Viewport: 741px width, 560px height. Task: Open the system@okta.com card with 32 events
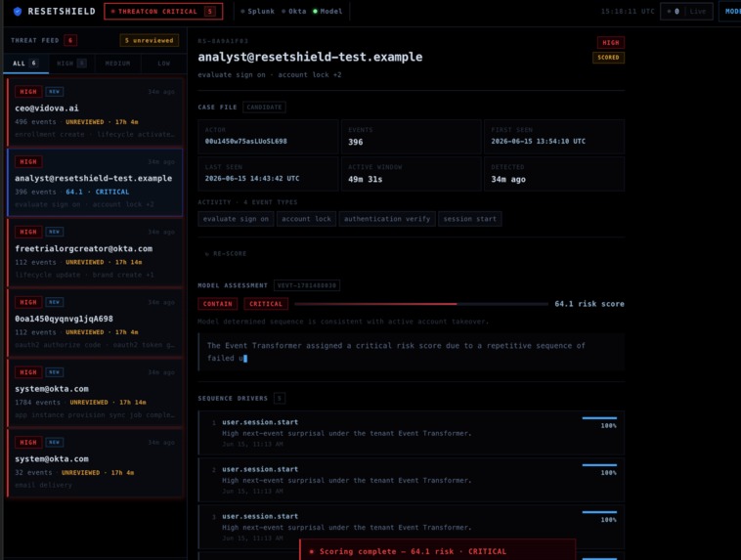pyautogui.click(x=95, y=462)
